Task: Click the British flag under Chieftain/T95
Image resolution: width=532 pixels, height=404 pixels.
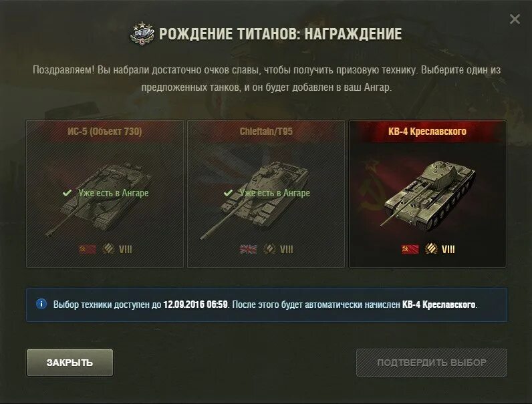Action: [249, 249]
